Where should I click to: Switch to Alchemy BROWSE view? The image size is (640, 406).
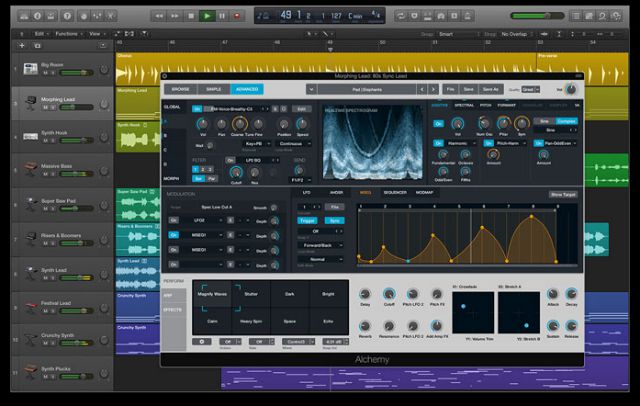tap(180, 89)
